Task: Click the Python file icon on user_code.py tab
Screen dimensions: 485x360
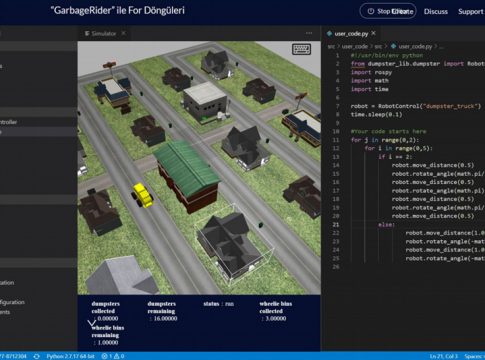Action: point(330,34)
